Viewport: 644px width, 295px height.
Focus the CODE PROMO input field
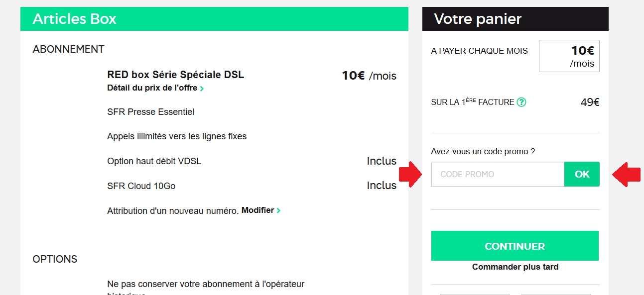(498, 174)
